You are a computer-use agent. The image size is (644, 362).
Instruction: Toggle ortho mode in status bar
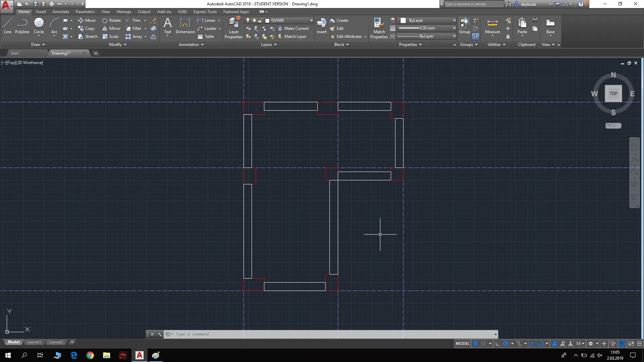coord(498,344)
